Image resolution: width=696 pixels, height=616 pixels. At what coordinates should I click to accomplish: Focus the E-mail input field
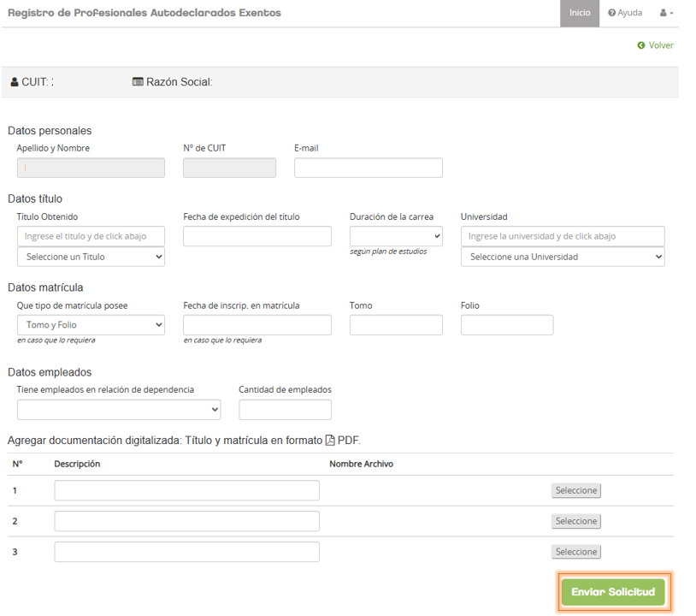click(x=368, y=168)
